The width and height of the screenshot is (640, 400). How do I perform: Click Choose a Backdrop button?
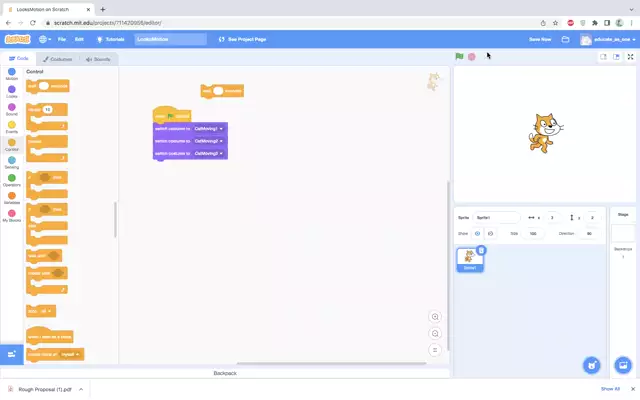(x=623, y=365)
